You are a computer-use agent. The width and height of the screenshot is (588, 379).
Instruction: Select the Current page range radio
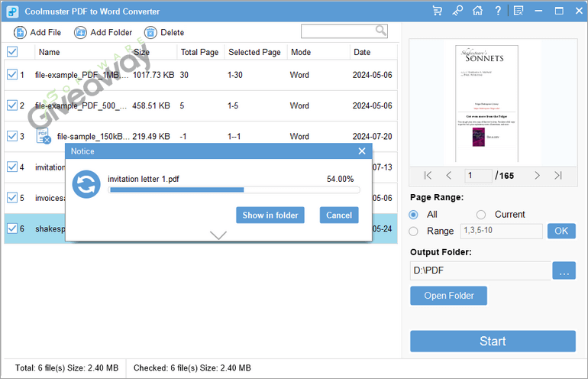tap(481, 215)
